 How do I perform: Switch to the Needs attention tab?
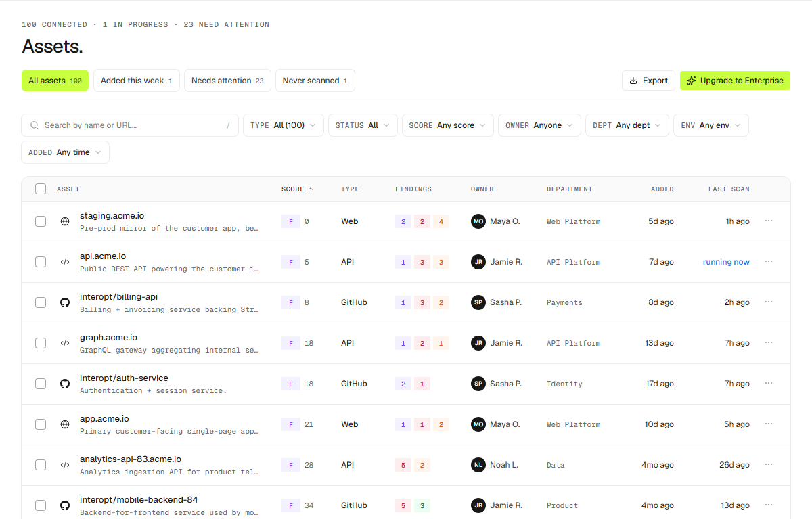pyautogui.click(x=227, y=81)
